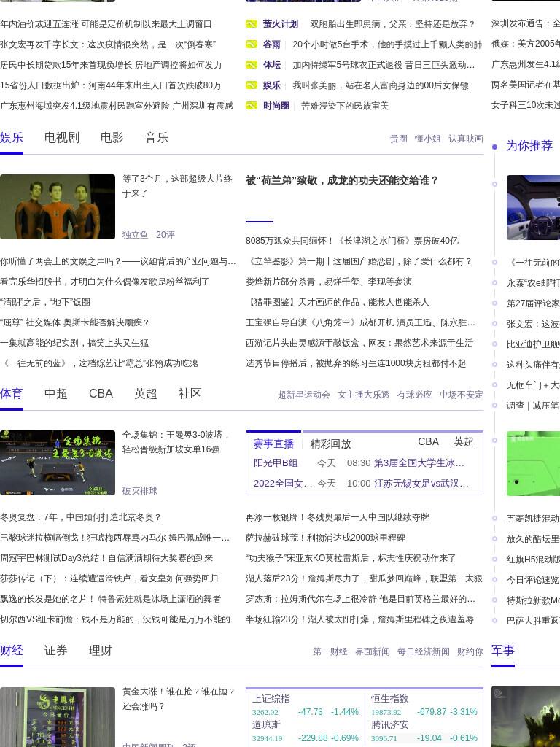This screenshot has width=560, height=747.
Task: Open the 超新星运动会 link
Action: click(304, 395)
